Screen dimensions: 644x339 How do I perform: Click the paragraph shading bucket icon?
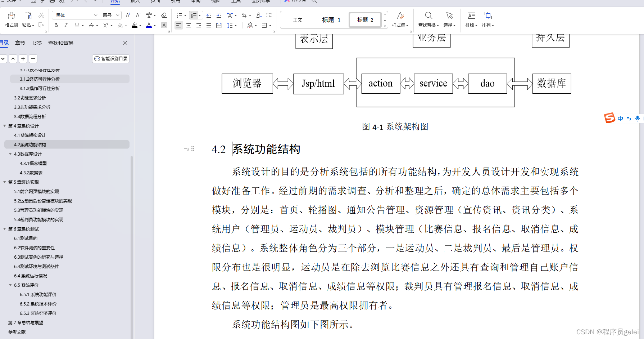(x=250, y=25)
